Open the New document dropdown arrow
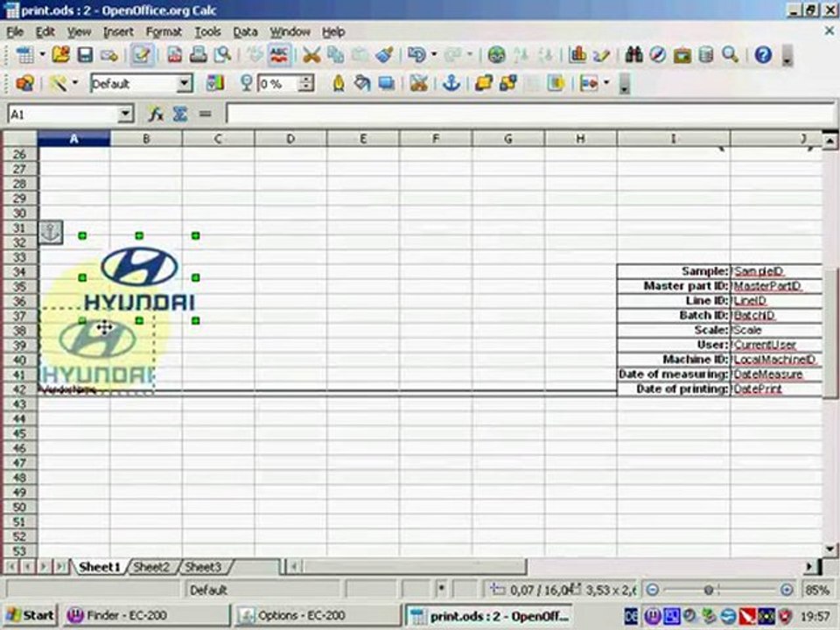The image size is (840, 630). (x=42, y=54)
